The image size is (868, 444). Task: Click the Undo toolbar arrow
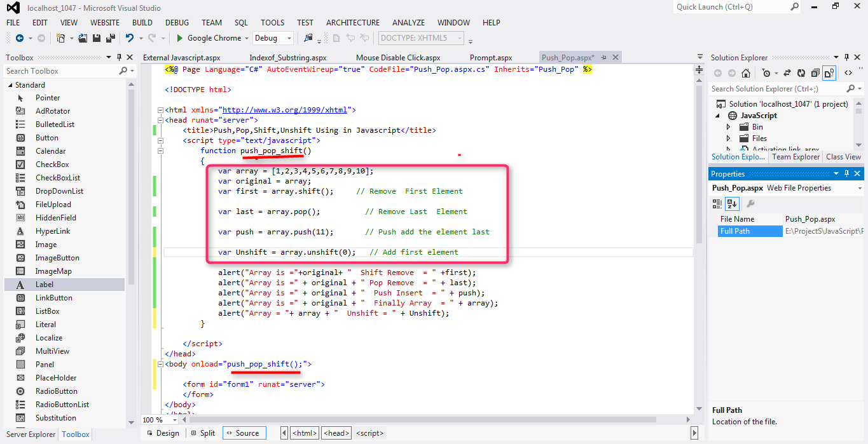click(130, 38)
